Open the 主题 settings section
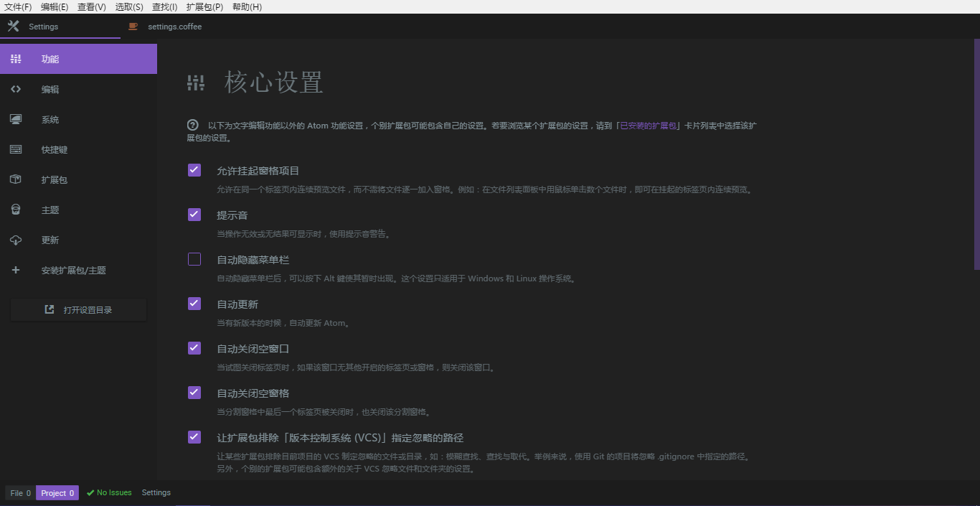This screenshot has width=980, height=506. 78,210
